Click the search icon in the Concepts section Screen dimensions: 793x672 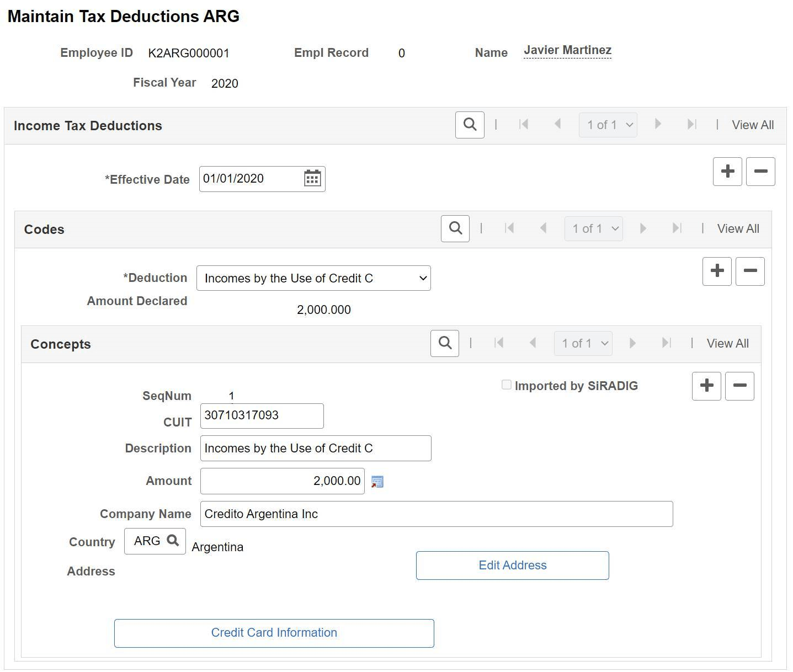(x=444, y=343)
